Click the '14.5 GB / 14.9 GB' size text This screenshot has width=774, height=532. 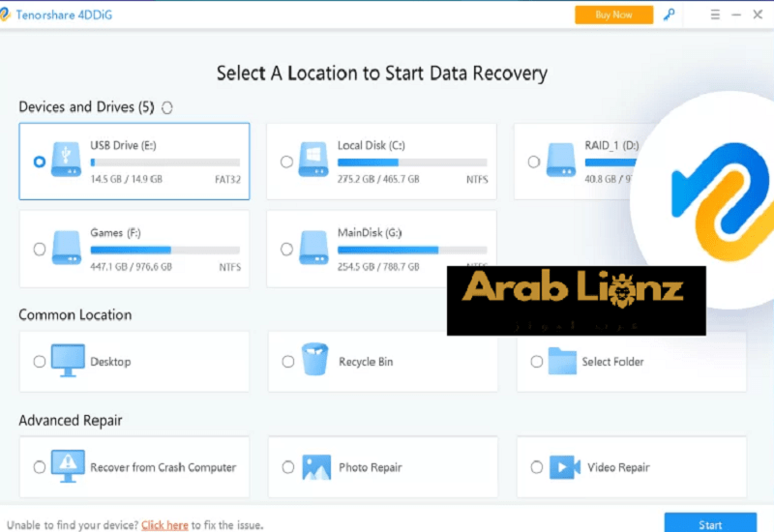click(x=127, y=179)
